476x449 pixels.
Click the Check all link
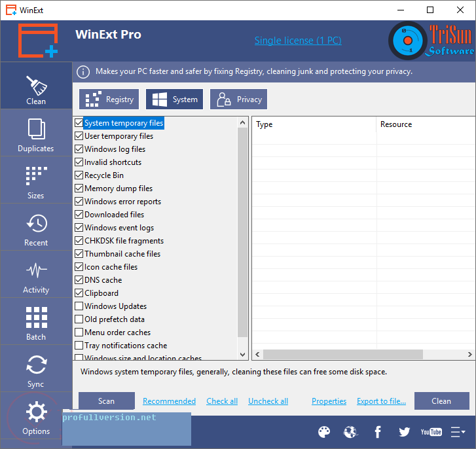tap(222, 401)
